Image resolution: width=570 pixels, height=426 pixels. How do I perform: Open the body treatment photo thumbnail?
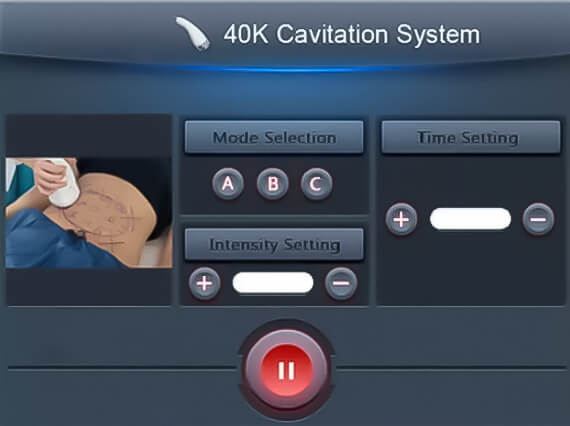89,213
